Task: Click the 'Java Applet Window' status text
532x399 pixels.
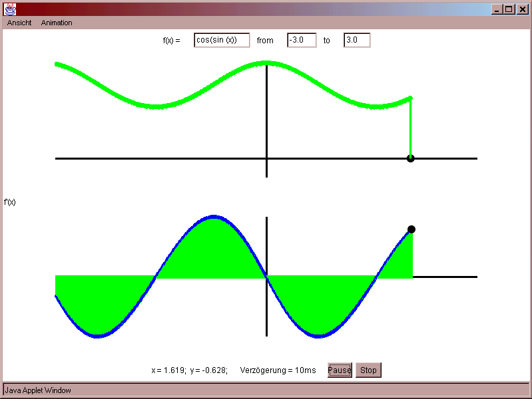Action: pyautogui.click(x=38, y=390)
